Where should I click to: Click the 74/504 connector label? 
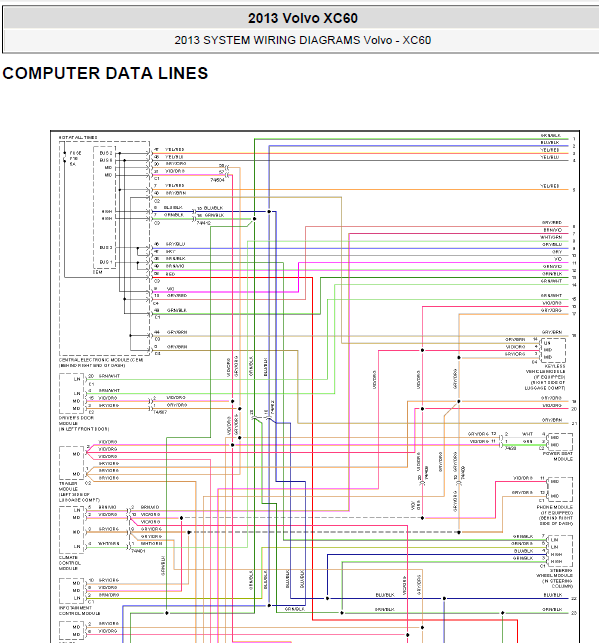pyautogui.click(x=218, y=180)
